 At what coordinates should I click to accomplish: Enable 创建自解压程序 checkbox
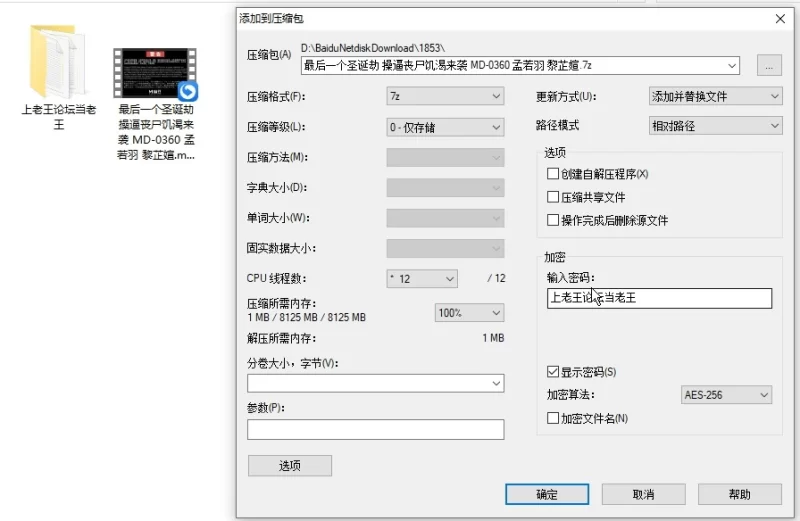(553, 173)
